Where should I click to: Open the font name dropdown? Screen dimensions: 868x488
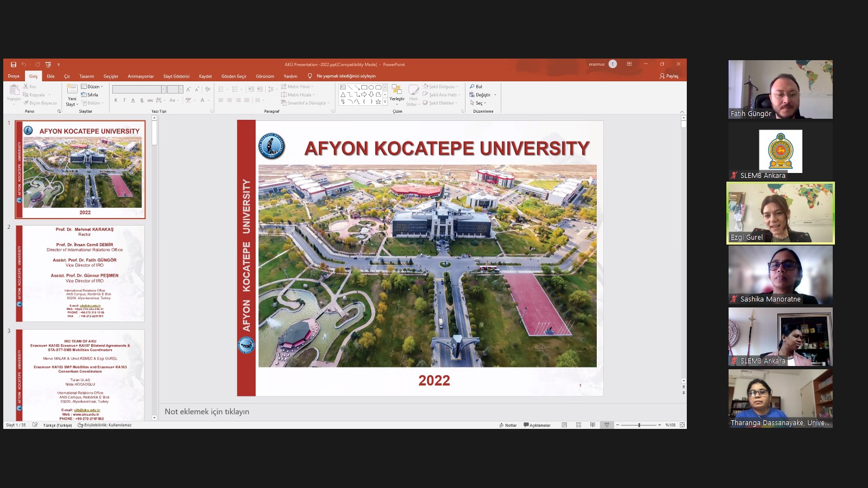[x=164, y=89]
